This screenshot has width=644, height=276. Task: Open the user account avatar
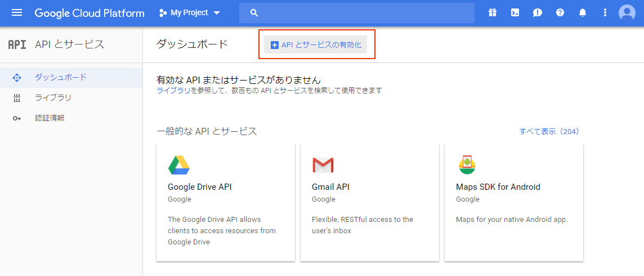(627, 13)
